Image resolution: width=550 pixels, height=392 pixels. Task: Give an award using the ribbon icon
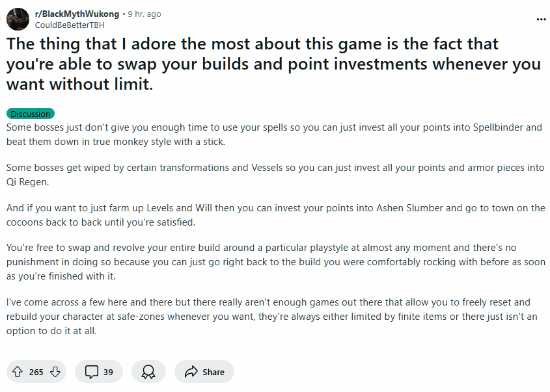148,372
